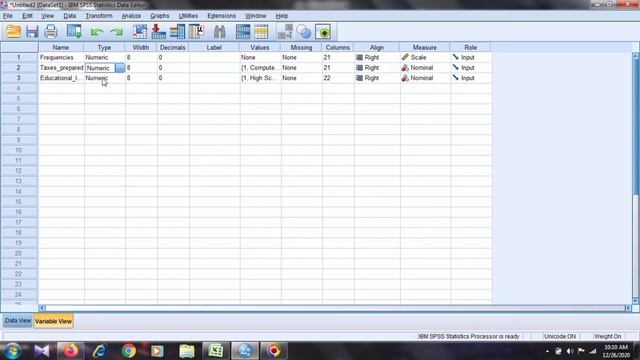
Task: Open Google Chrome from the taskbar
Action: [x=129, y=351]
